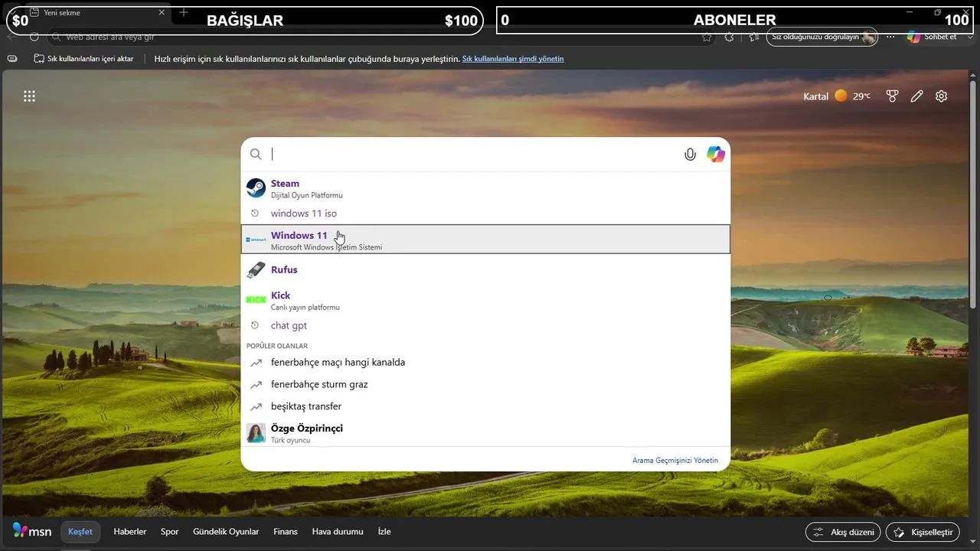Refresh the page
Viewport: 980px width, 551px height.
34,37
